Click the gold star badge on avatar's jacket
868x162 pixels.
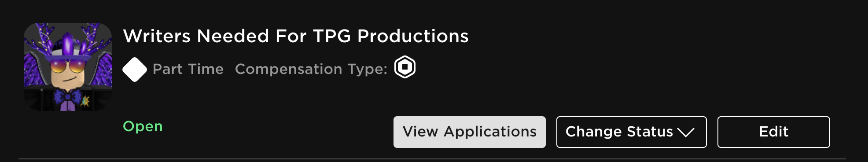coord(85,102)
